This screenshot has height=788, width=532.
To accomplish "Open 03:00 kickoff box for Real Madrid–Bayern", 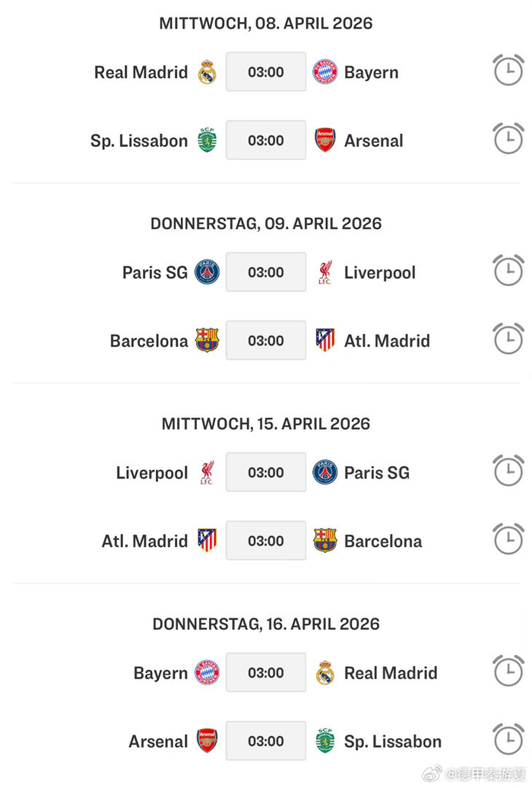I will 266,72.
